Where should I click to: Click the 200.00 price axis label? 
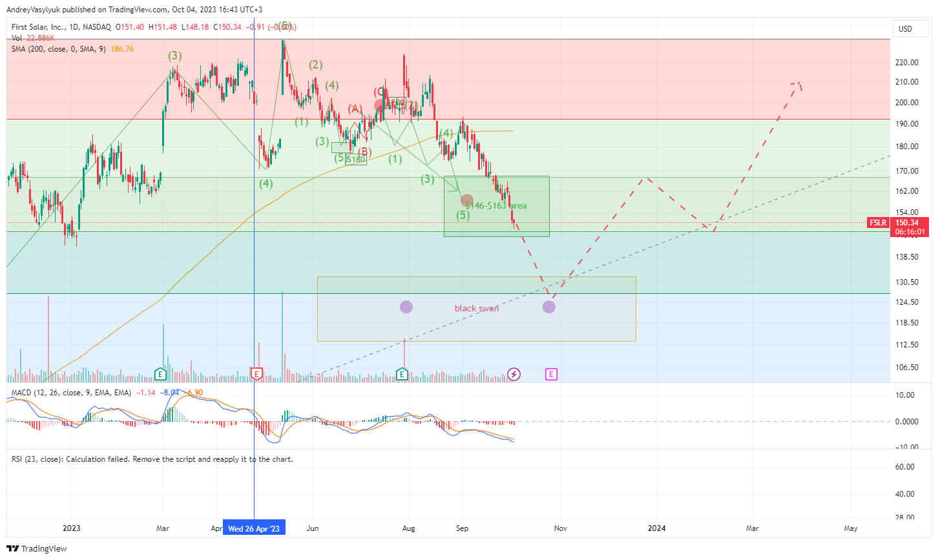(x=907, y=103)
